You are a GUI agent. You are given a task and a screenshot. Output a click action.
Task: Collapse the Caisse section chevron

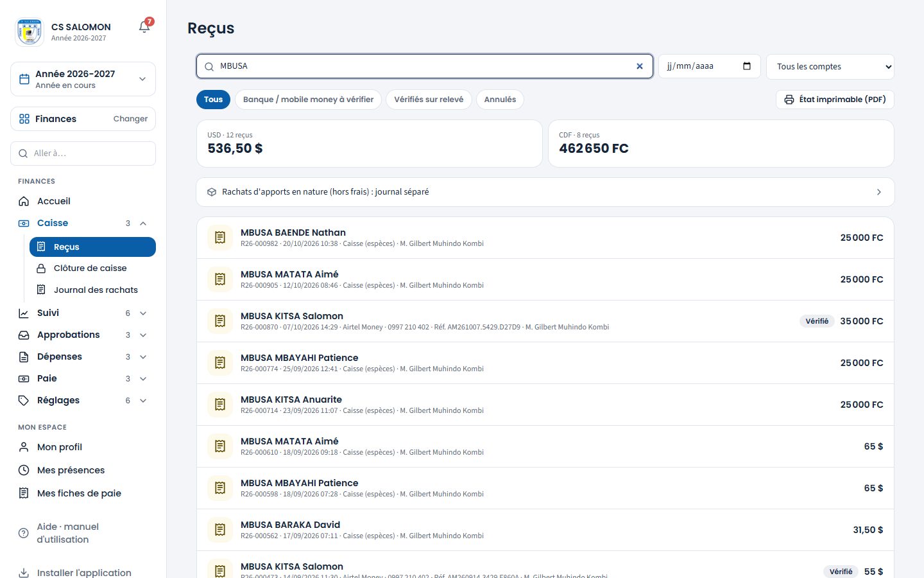[x=143, y=223]
